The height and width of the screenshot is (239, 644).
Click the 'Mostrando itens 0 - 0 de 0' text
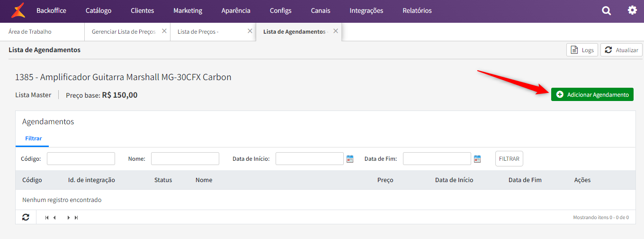click(601, 218)
